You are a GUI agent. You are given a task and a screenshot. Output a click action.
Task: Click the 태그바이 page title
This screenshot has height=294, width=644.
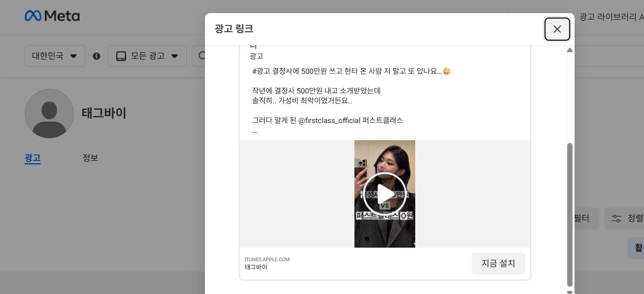104,113
